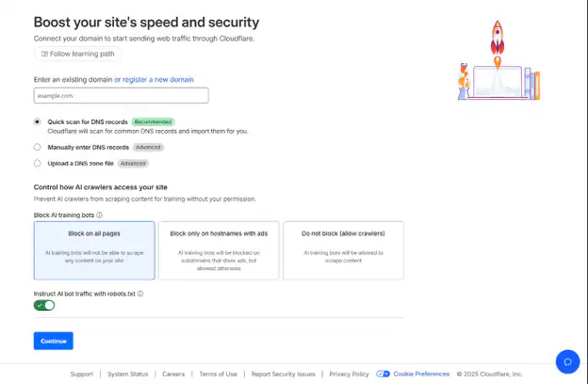Open the Report Security Issues link

(x=283, y=374)
